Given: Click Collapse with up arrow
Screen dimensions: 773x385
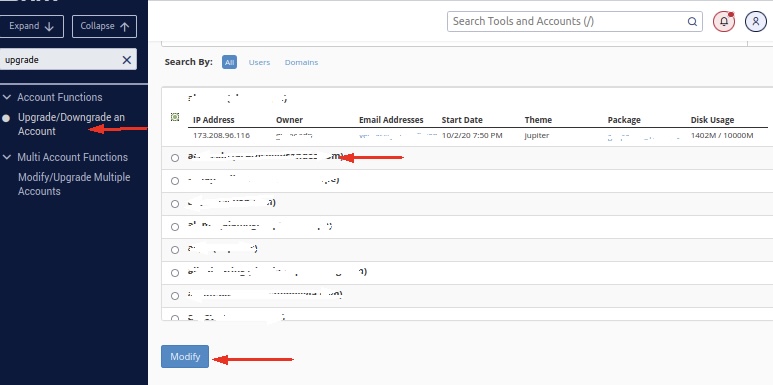Looking at the screenshot, I should (x=105, y=26).
